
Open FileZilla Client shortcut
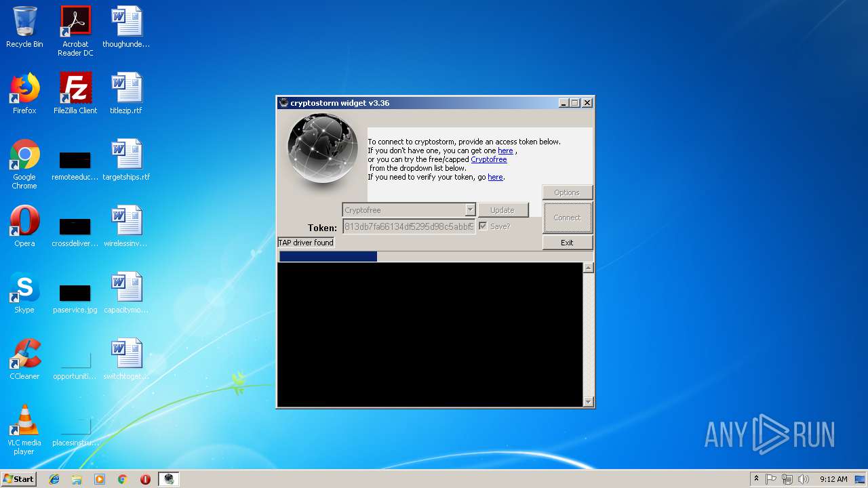pyautogui.click(x=75, y=94)
